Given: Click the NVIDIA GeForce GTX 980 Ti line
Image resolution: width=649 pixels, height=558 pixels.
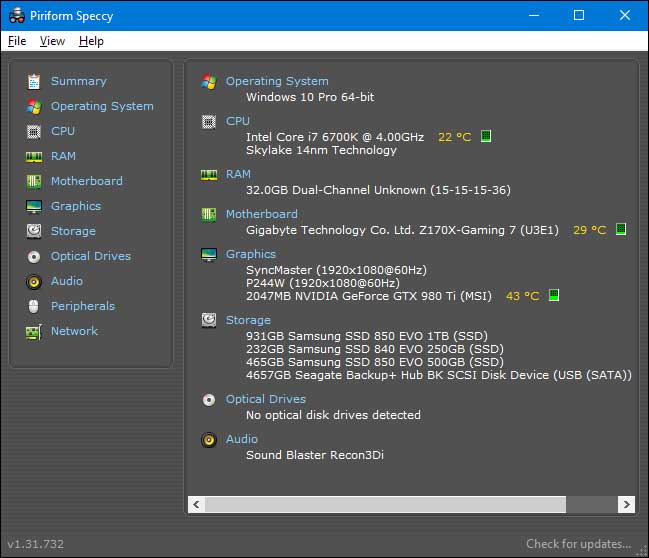Looking at the screenshot, I should 369,296.
